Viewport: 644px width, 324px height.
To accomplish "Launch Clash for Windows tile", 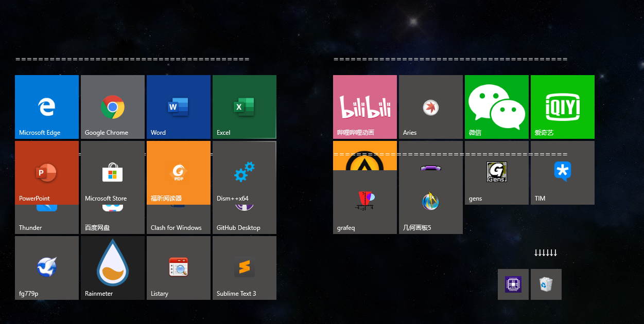I will [179, 220].
